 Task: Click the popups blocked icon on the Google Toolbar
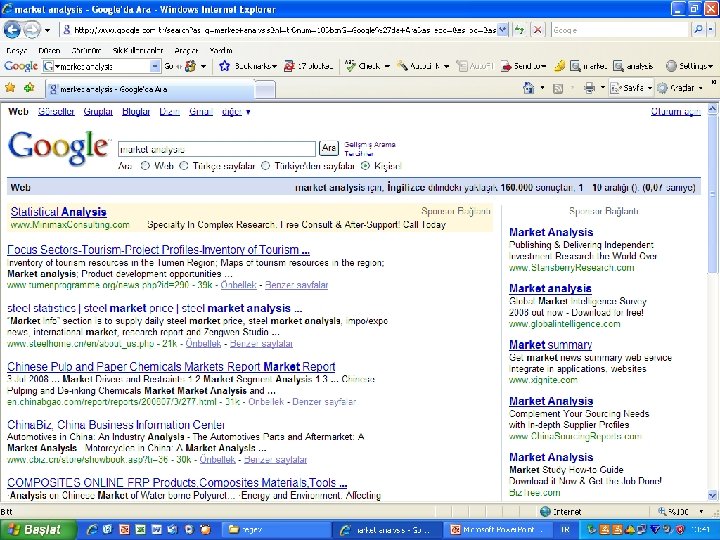[x=289, y=66]
